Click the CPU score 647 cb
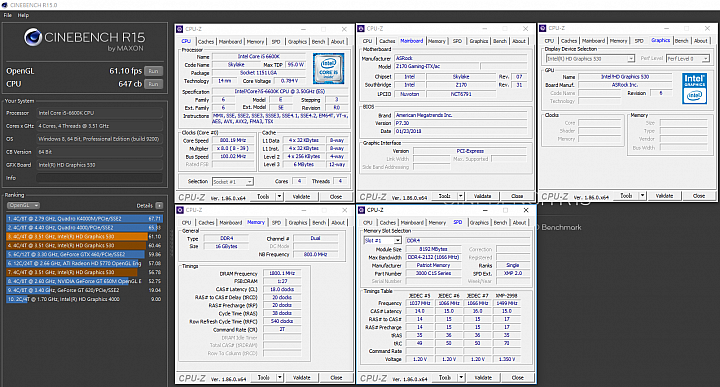This screenshot has width=720, height=387. coord(130,84)
